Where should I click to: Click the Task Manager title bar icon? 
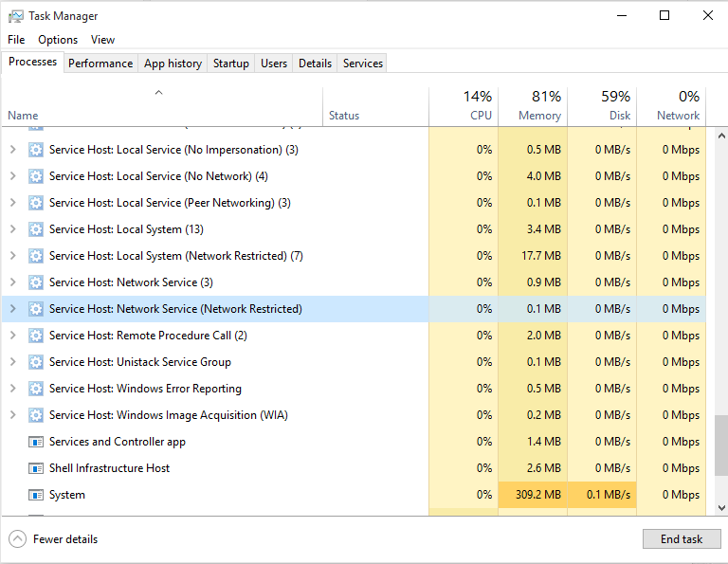point(16,16)
